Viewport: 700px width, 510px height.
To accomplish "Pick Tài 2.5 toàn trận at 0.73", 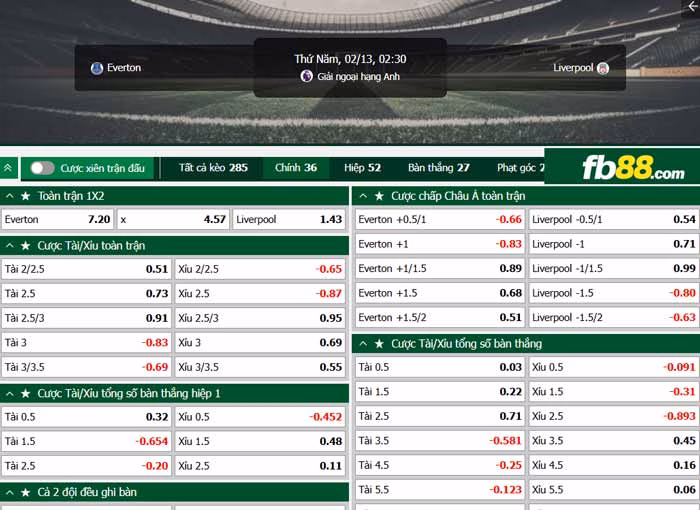I will [87, 293].
